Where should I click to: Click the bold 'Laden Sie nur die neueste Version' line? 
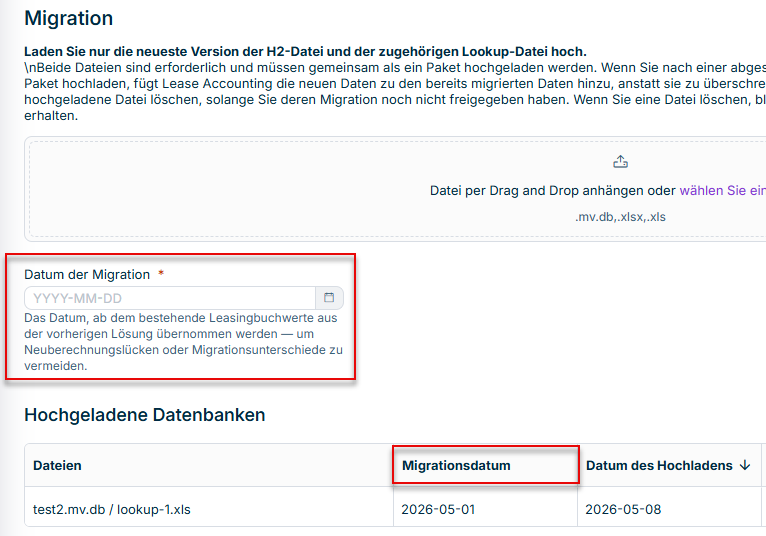tap(305, 52)
